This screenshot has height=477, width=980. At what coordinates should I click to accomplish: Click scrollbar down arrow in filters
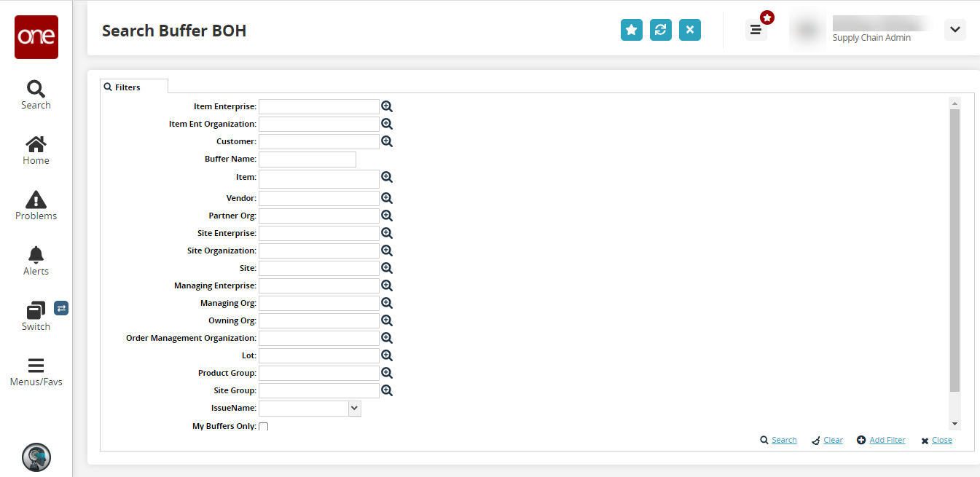[x=955, y=424]
